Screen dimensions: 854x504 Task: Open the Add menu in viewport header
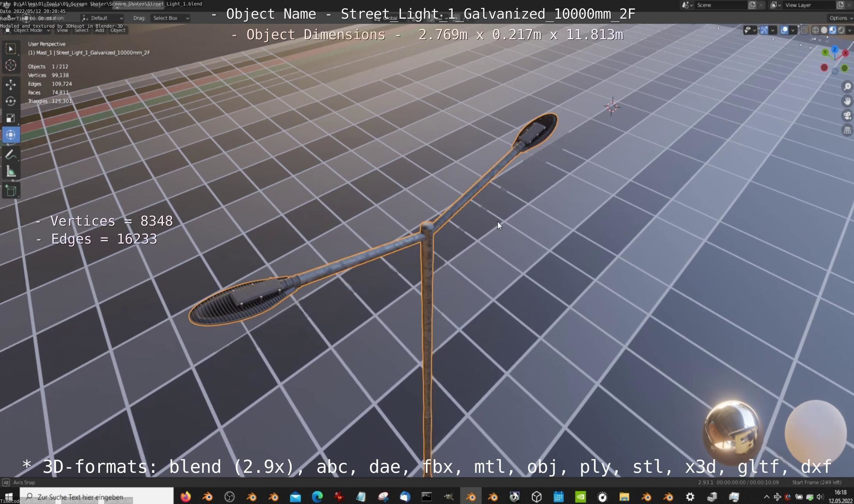click(x=99, y=30)
